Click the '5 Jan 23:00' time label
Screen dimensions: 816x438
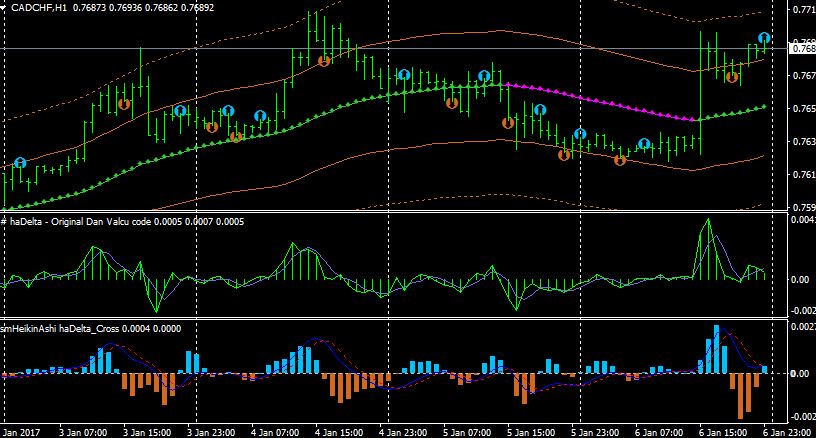(x=595, y=432)
